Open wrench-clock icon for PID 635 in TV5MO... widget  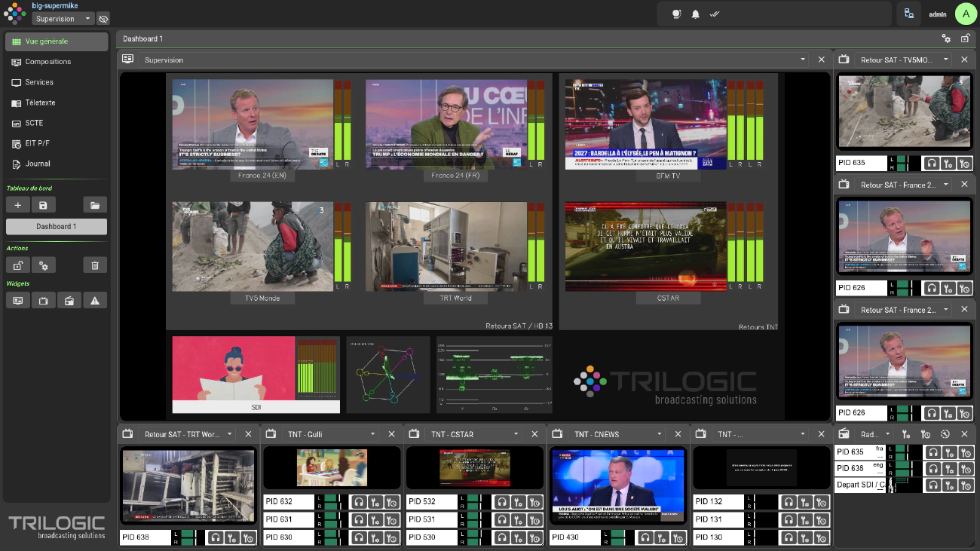(964, 163)
